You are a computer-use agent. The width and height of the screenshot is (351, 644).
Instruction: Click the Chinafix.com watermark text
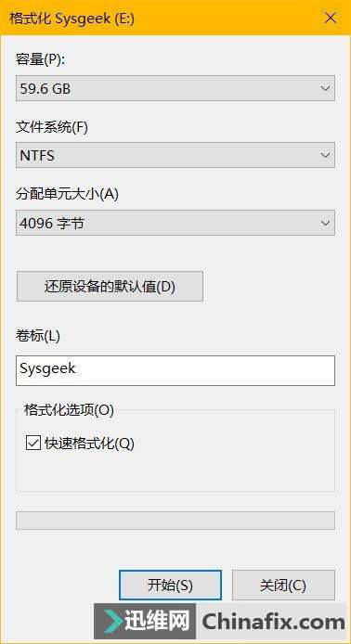pos(274,622)
